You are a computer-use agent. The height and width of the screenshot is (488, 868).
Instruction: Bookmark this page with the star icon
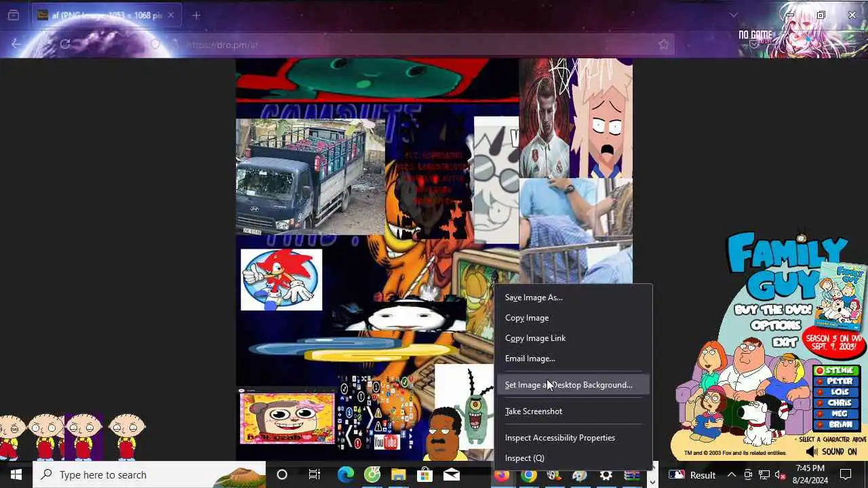(x=663, y=44)
